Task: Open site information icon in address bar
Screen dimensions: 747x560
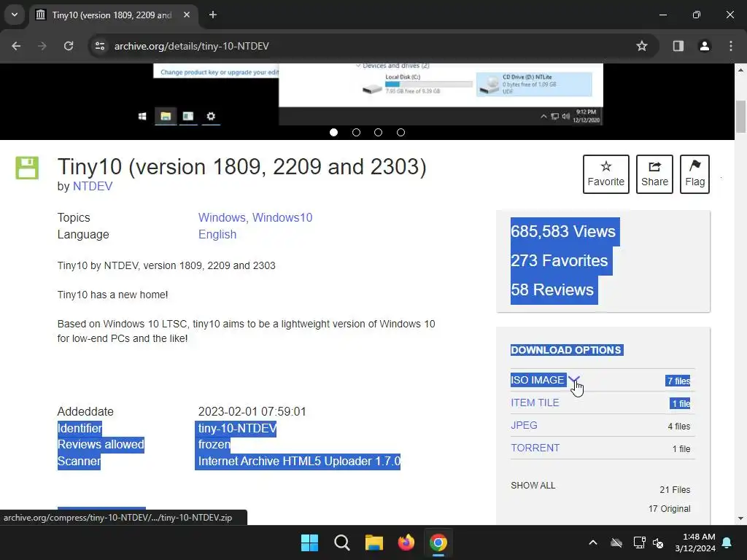Action: pyautogui.click(x=100, y=46)
